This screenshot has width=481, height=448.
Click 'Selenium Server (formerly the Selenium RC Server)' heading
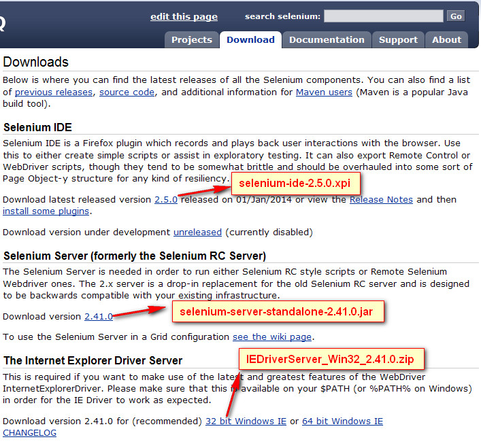point(135,256)
